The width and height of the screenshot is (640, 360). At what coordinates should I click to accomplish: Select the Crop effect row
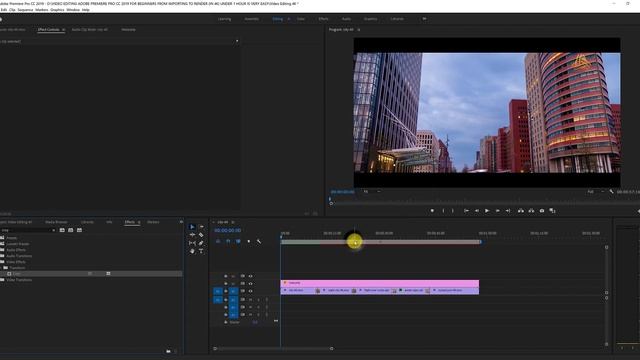(x=91, y=274)
